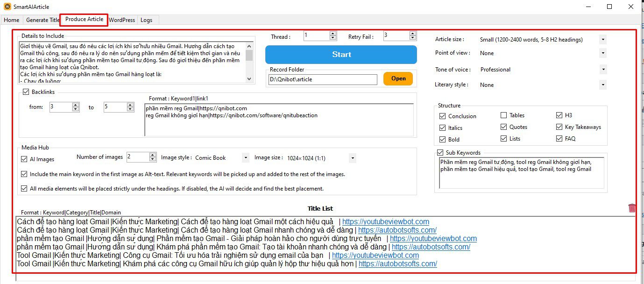Screen dimensions: 644x284
Task: Click the 'Title List' heading text
Action: pyautogui.click(x=320, y=208)
